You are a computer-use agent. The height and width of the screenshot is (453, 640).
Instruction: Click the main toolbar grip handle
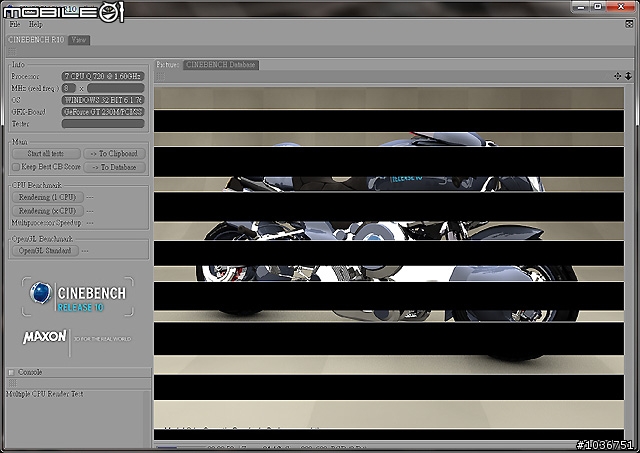[12, 51]
